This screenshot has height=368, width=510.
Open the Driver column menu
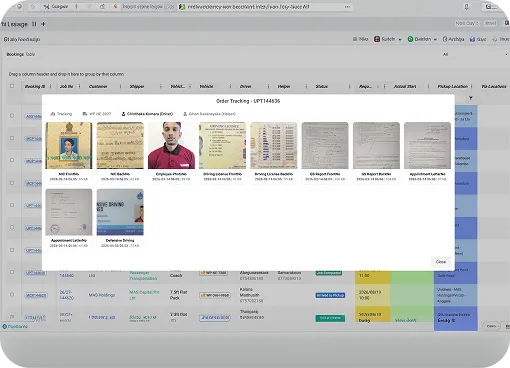coord(268,86)
